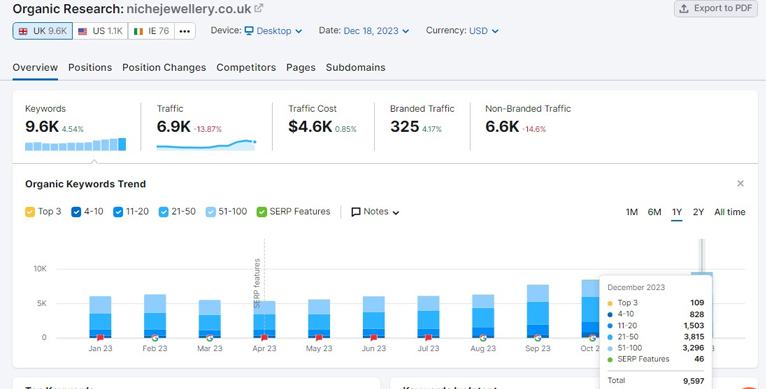Click the Keywords mini bar chart

tap(75, 144)
